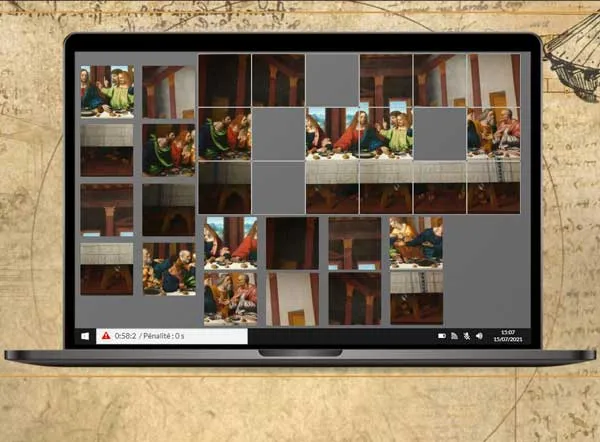Select loose door piece in bottom pieces row
The image size is (600, 442).
point(292,299)
